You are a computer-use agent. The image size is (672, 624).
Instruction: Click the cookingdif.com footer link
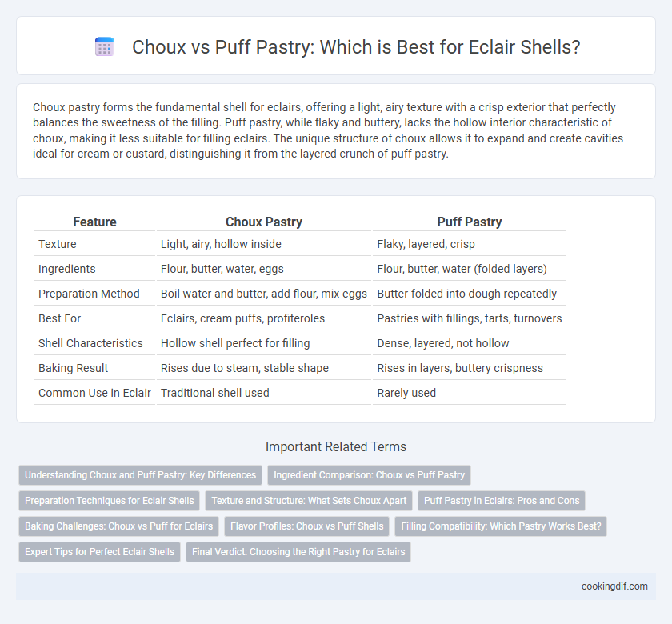coord(614,586)
